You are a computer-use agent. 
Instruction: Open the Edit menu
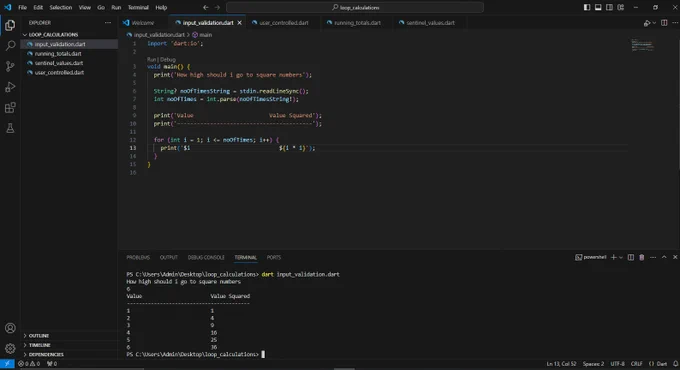pyautogui.click(x=38, y=7)
